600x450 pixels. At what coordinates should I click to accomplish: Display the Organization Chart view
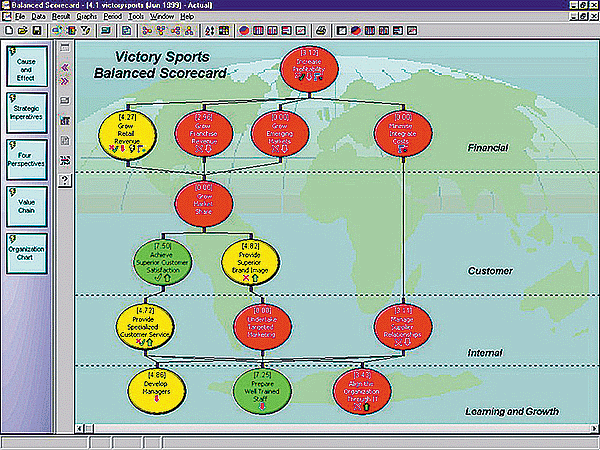click(x=26, y=253)
